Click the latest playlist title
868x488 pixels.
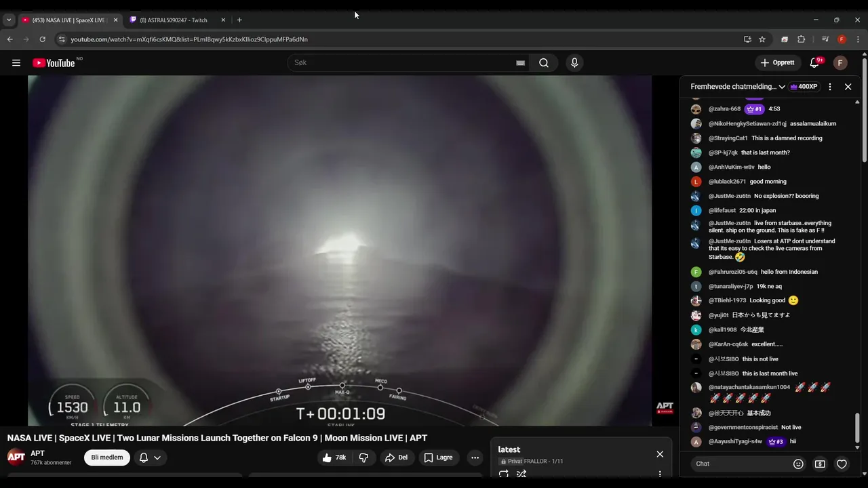coord(509,449)
